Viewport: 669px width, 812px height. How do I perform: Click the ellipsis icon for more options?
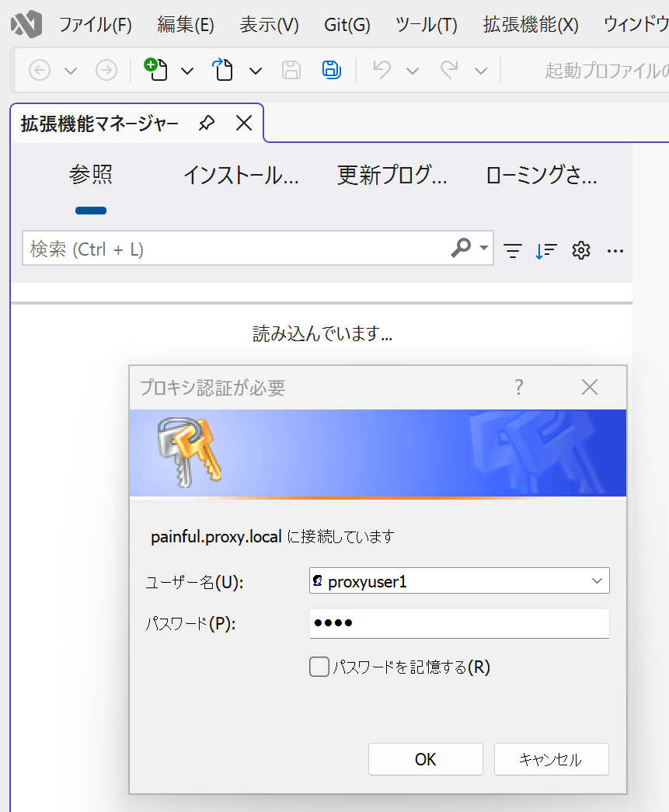615,250
